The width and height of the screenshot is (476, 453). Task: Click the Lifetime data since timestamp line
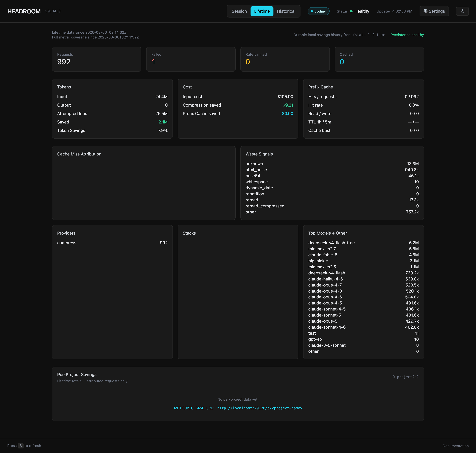pos(89,32)
